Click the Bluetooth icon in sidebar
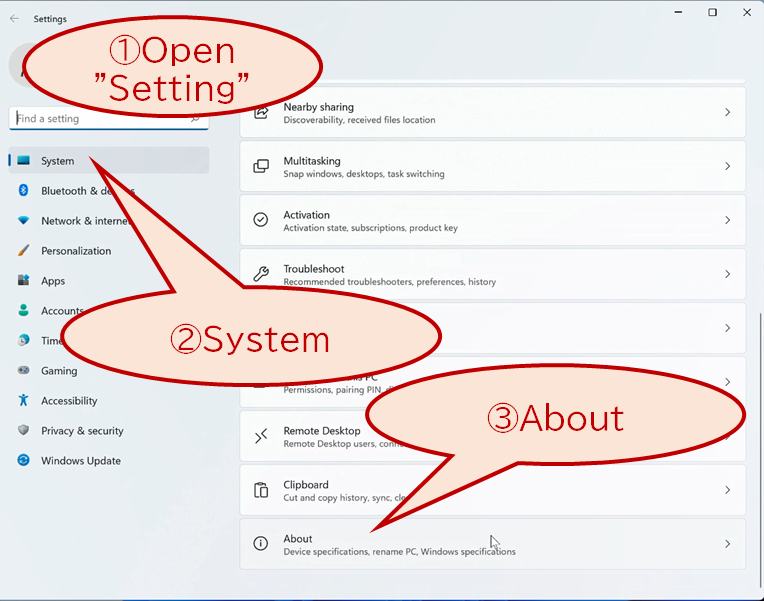This screenshot has width=764, height=601. click(23, 190)
